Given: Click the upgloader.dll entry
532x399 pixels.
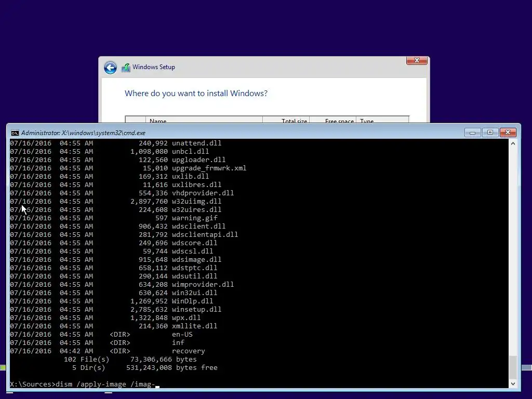Looking at the screenshot, I should pos(198,160).
